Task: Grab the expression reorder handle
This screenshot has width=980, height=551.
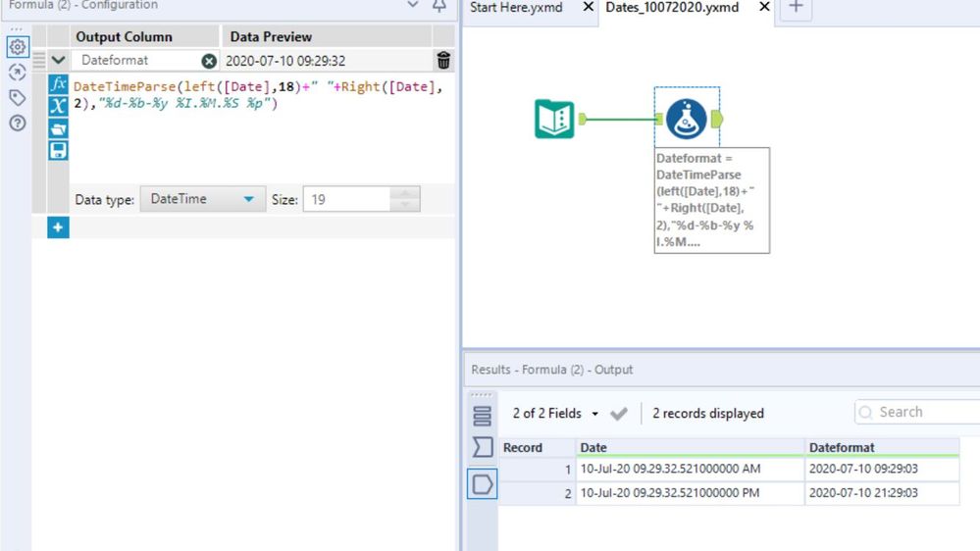Action: pos(39,61)
